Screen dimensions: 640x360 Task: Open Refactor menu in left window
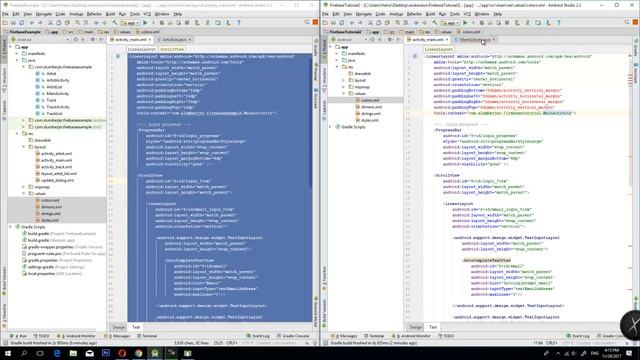[x=94, y=14]
